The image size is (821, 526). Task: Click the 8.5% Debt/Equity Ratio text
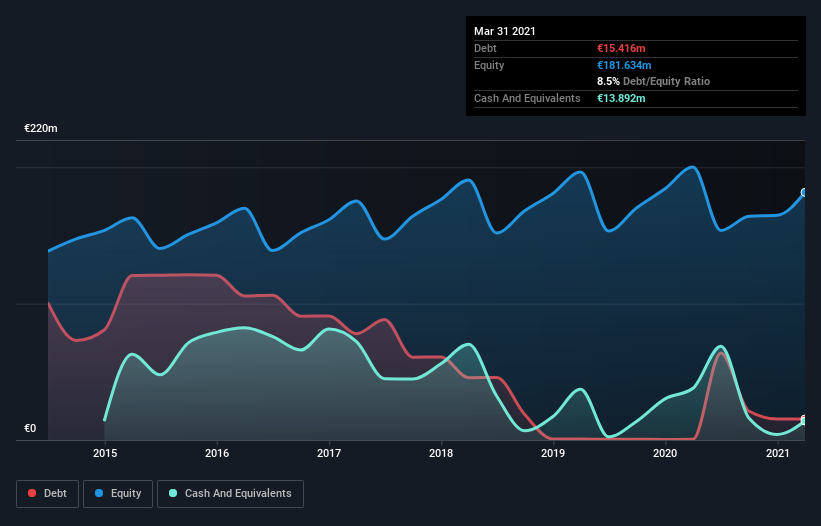point(653,82)
